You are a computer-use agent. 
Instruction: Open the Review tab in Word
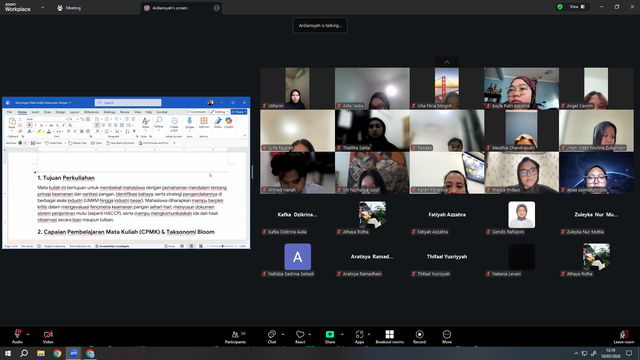click(125, 112)
